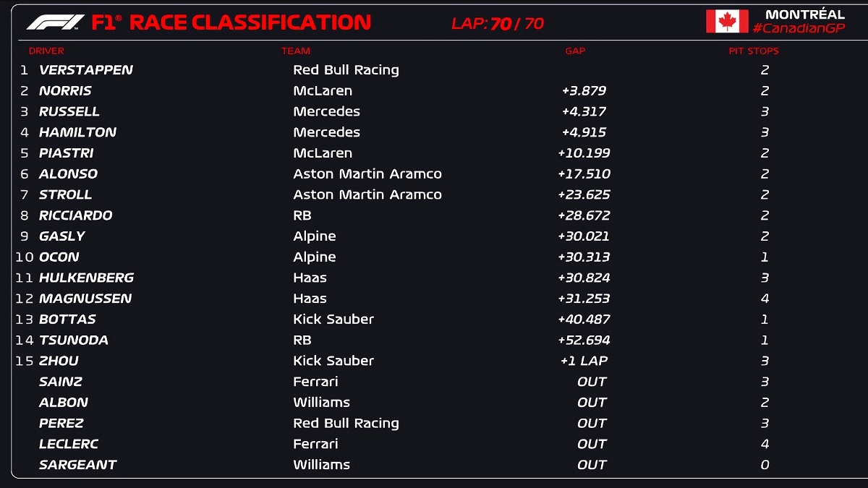Click RICCIARDO's gap of +28.672

click(x=584, y=215)
